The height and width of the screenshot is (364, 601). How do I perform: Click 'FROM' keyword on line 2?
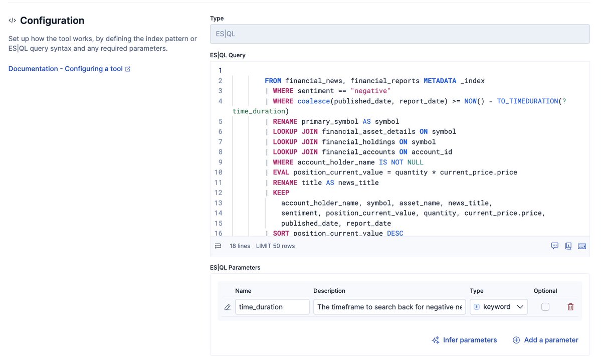coord(273,81)
